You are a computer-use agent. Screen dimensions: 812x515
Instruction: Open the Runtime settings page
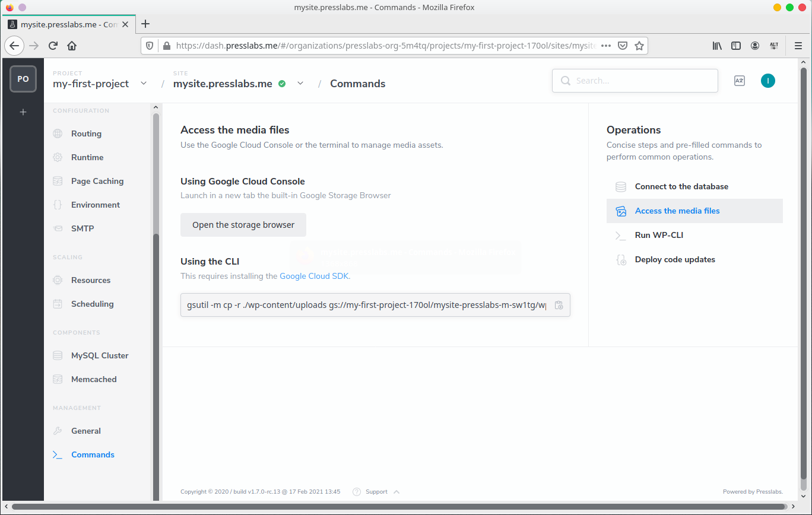[87, 157]
